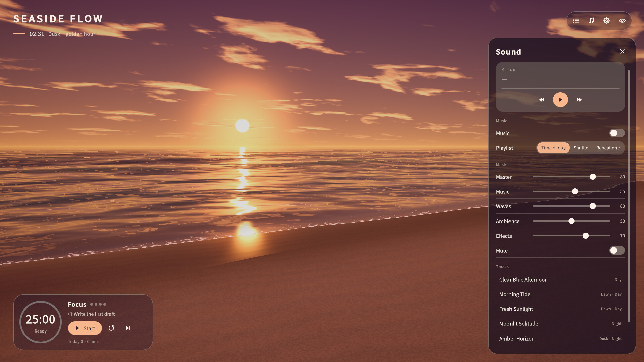Open the settings gear icon
Screen dimensions: 644x362
coord(607,21)
